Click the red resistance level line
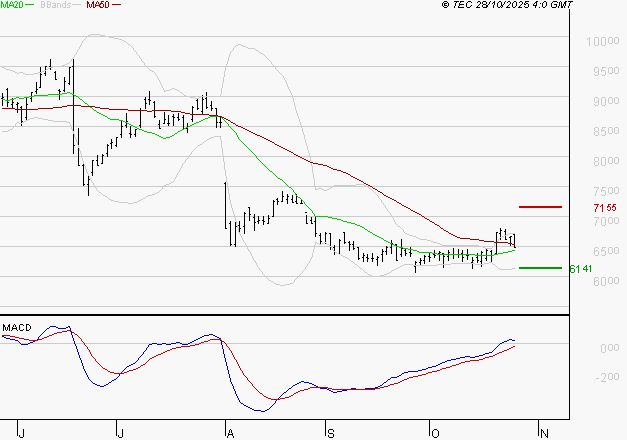This screenshot has width=627, height=440. coord(540,207)
